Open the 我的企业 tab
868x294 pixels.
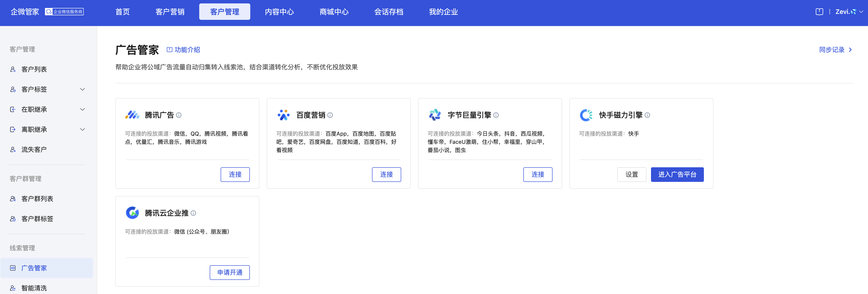[x=443, y=12]
